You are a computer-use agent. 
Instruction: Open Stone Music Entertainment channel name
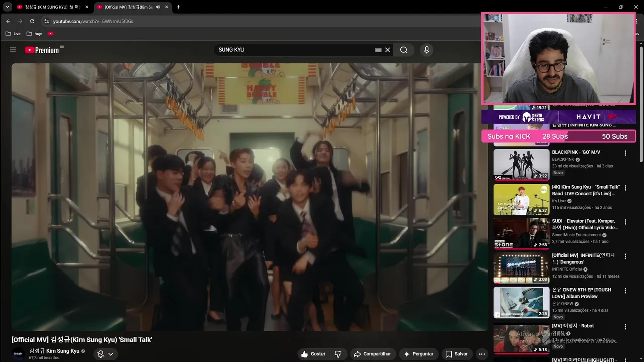click(576, 235)
